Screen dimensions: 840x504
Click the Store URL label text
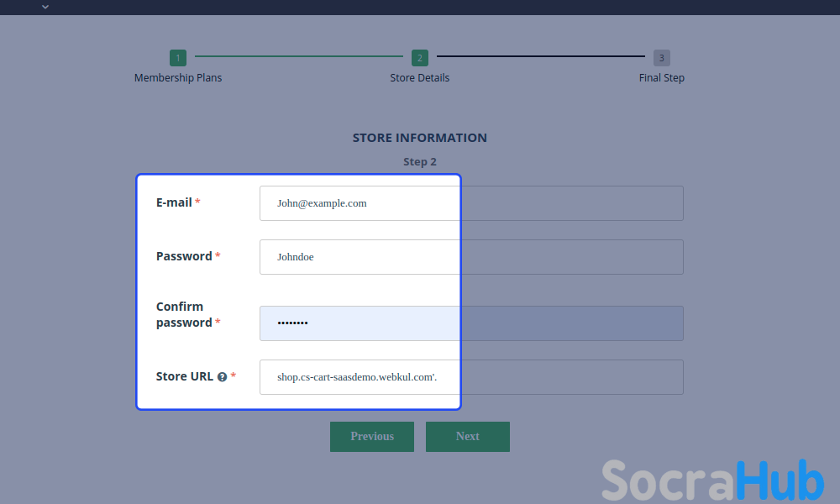(x=184, y=376)
